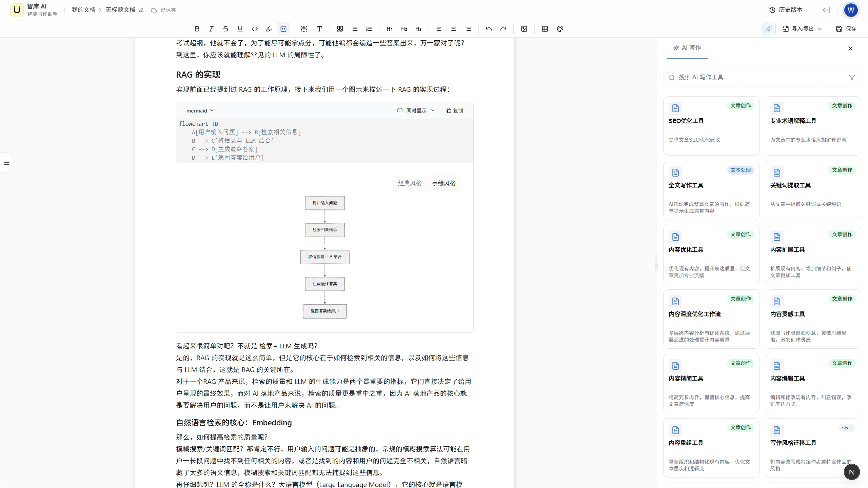Apply strikethrough formatting
Viewport: 868px width, 488px height.
225,29
